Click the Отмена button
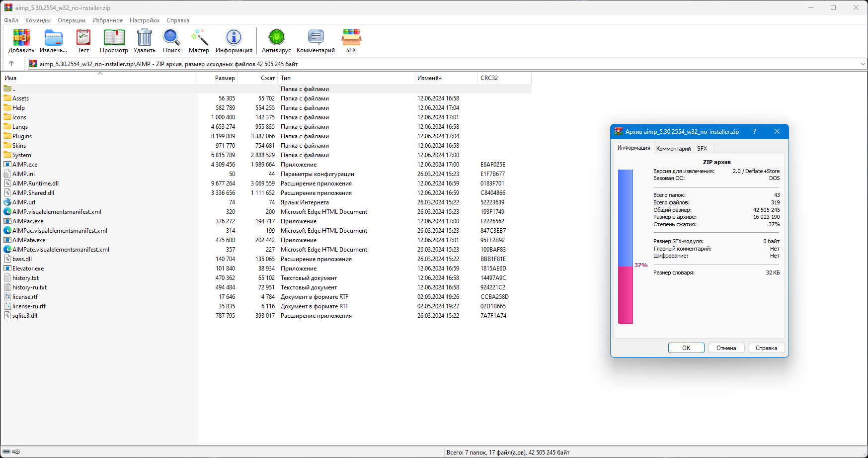 [726, 348]
